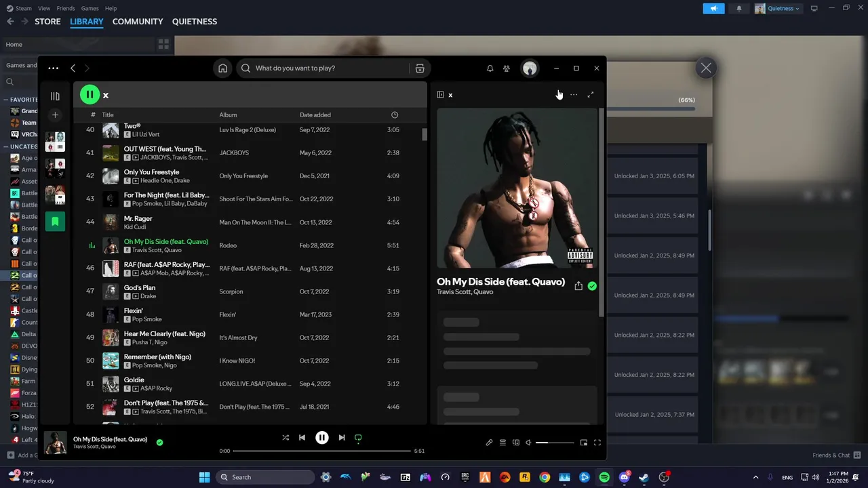
Task: Open the Kid Cudi artist link
Action: pyautogui.click(x=135, y=227)
